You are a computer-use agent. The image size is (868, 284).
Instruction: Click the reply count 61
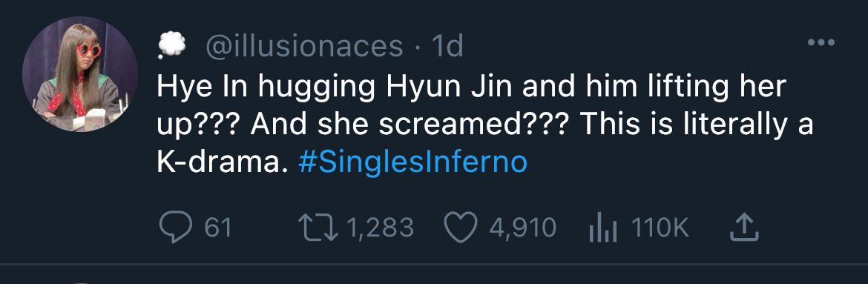click(x=217, y=228)
